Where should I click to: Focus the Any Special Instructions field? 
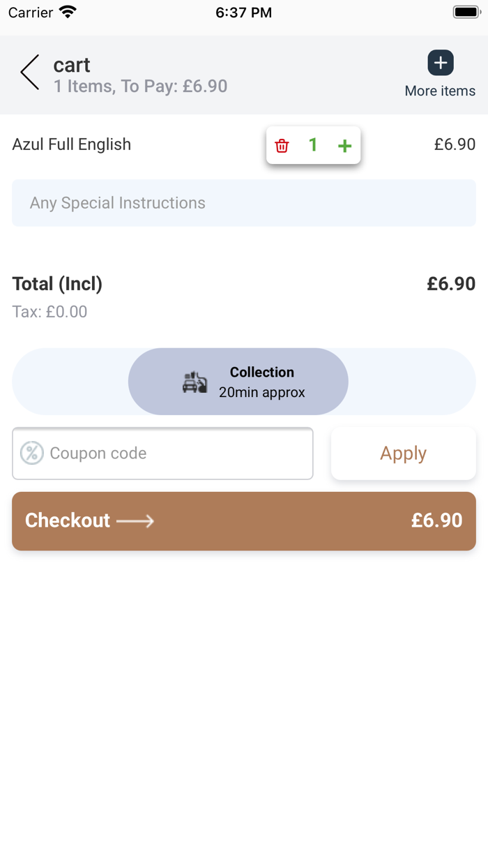pos(243,203)
